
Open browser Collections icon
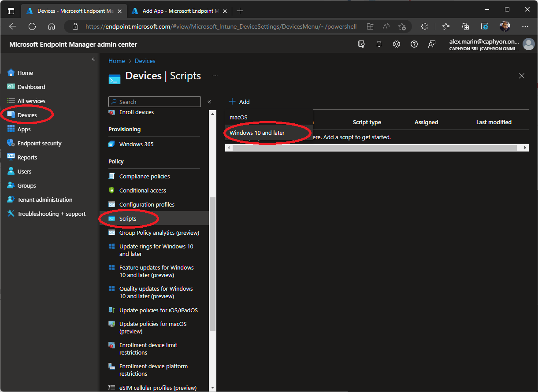click(465, 26)
